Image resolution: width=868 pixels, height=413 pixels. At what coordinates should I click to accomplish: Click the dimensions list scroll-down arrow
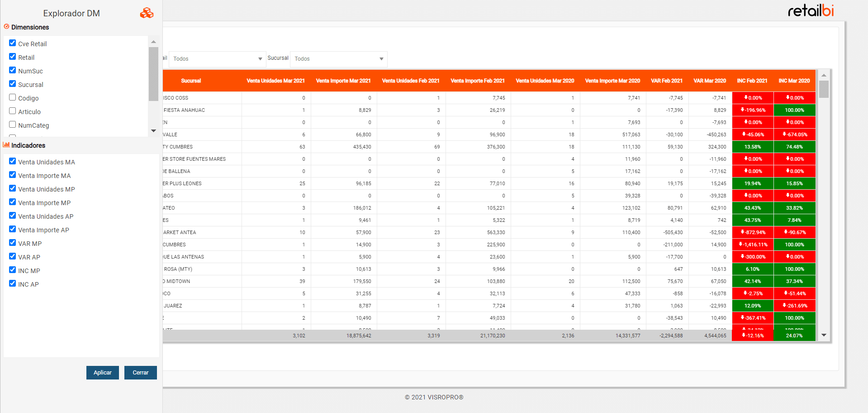coord(153,130)
